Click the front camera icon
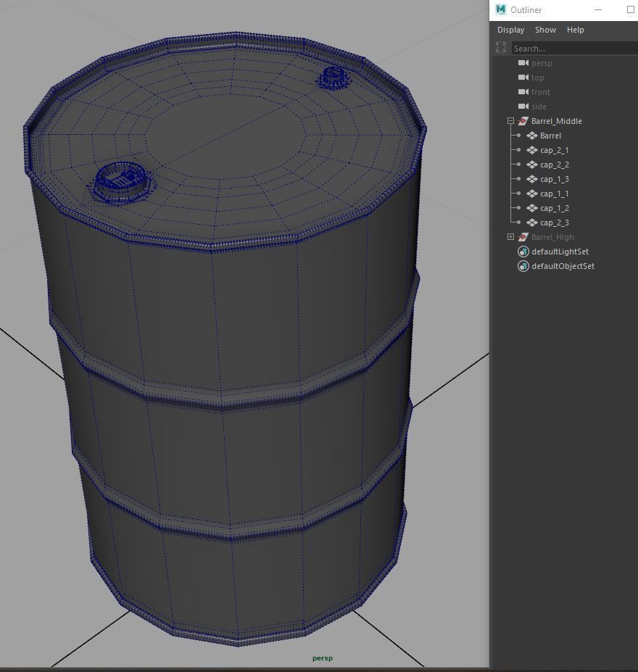 pyautogui.click(x=523, y=92)
